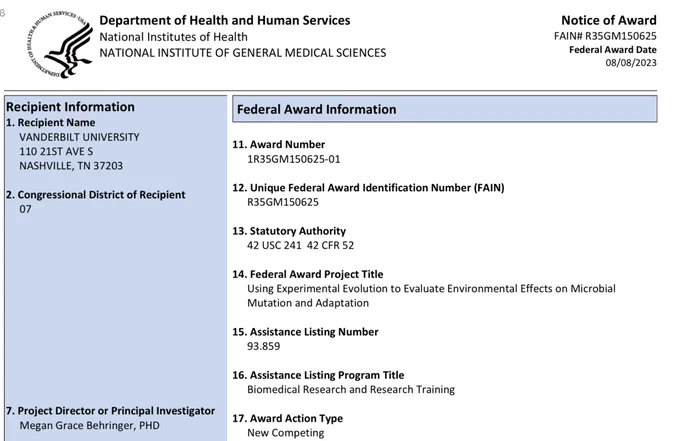Click '2. Congressional District of Recipient' label
Screen dimensions: 680x441
pyautogui.click(x=96, y=195)
